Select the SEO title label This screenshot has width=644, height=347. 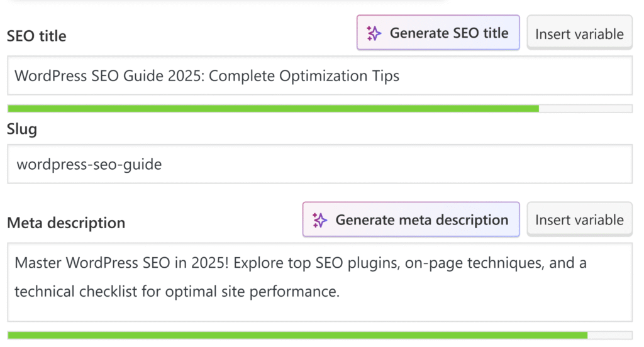[36, 36]
